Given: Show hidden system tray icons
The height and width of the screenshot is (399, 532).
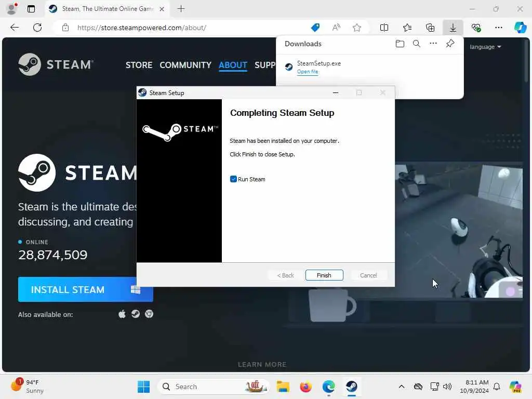Looking at the screenshot, I should tap(402, 387).
